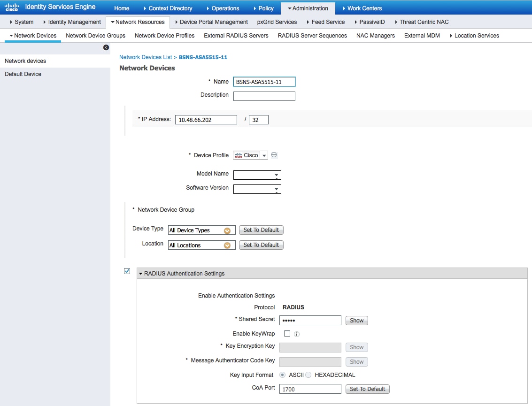Open External RADIUS Servers tab
Image resolution: width=532 pixels, height=406 pixels.
click(236, 36)
